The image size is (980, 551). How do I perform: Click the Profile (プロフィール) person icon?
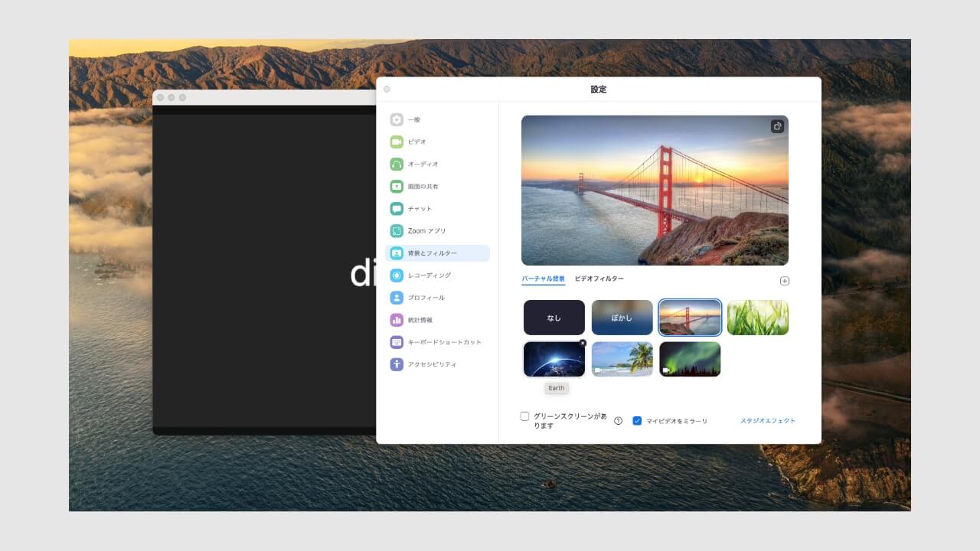click(396, 298)
